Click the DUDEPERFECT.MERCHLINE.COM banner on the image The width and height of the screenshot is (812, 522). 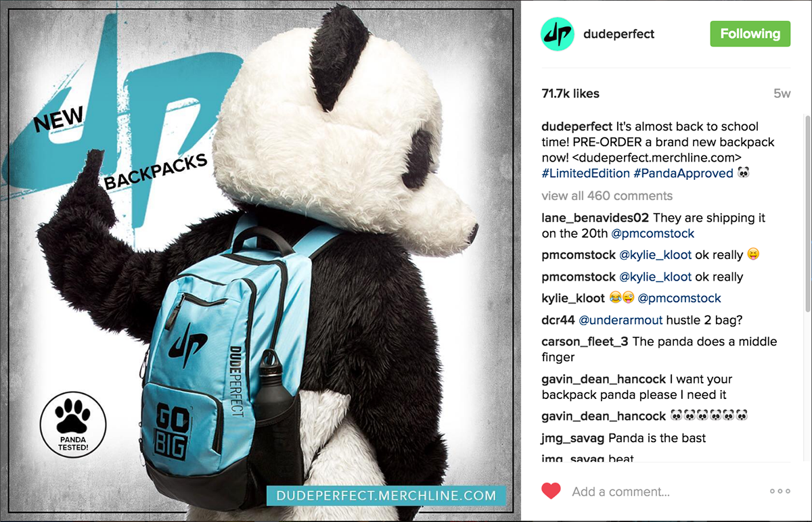click(x=386, y=496)
